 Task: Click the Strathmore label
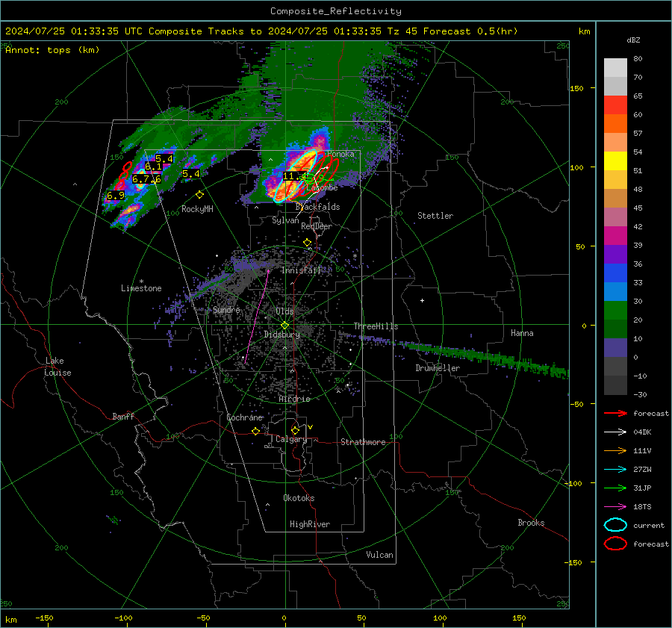[363, 442]
